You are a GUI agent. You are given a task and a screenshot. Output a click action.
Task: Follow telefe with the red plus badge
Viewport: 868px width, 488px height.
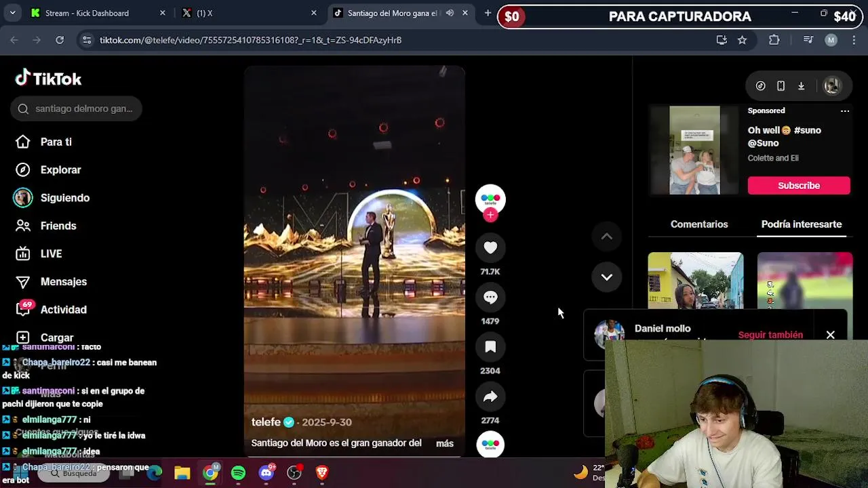point(490,215)
